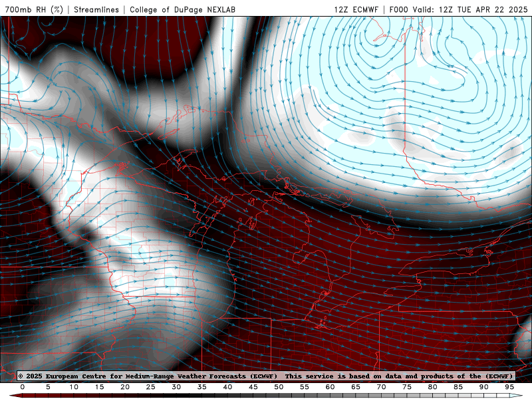Image resolution: width=532 pixels, height=399 pixels.
Task: Click the '65' label on the color scale
Action: click(356, 387)
